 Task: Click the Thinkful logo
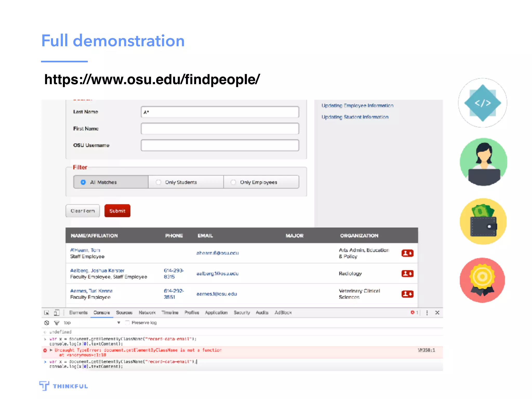coord(64,386)
